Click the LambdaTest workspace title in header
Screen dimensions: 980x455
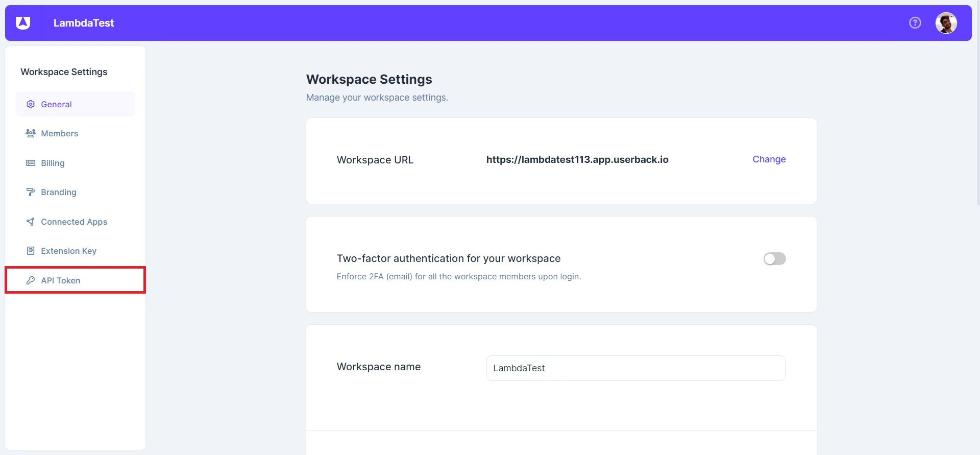click(x=84, y=23)
